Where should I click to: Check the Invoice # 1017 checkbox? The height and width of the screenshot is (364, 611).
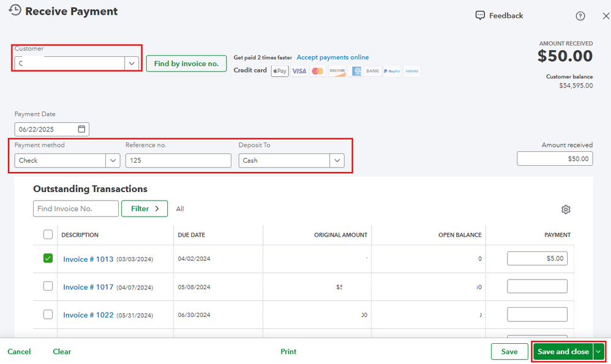48,286
